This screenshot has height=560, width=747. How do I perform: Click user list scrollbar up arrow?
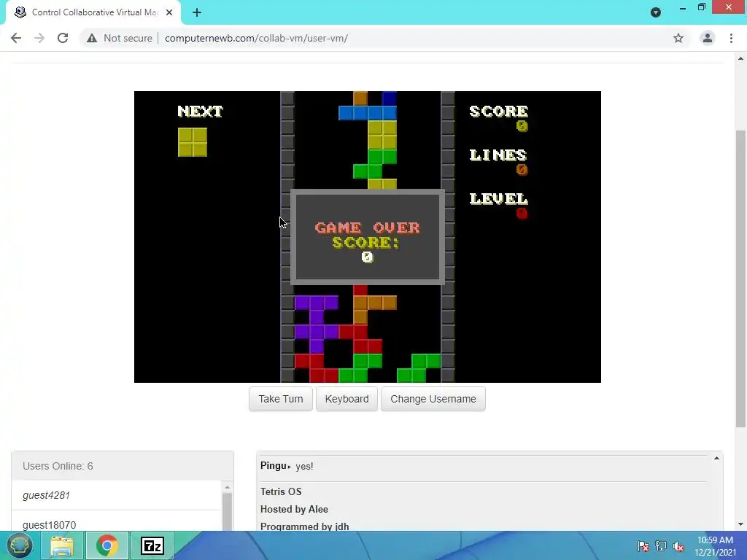(x=228, y=487)
